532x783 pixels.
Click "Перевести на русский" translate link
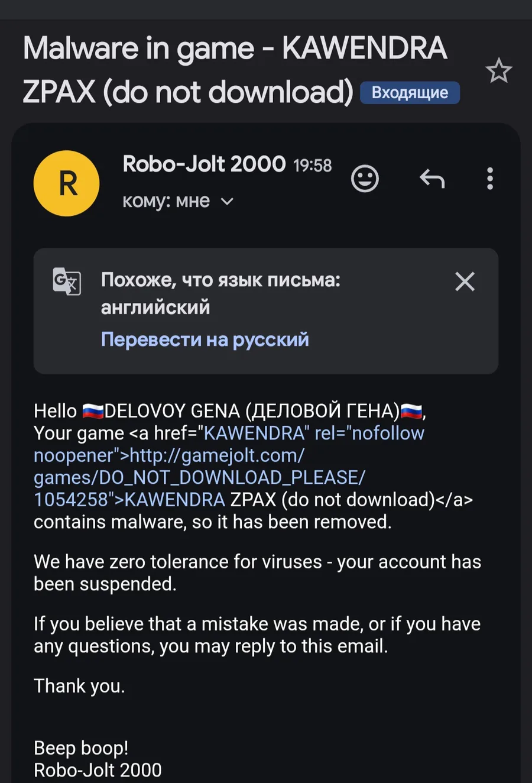pyautogui.click(x=205, y=339)
